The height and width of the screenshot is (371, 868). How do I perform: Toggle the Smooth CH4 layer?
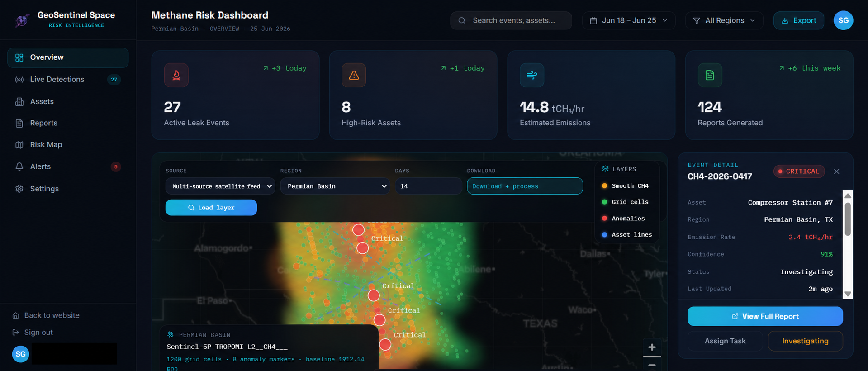625,185
